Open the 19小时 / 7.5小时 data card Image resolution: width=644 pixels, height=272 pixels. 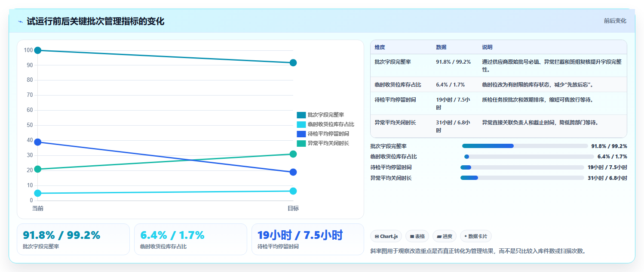(308, 239)
